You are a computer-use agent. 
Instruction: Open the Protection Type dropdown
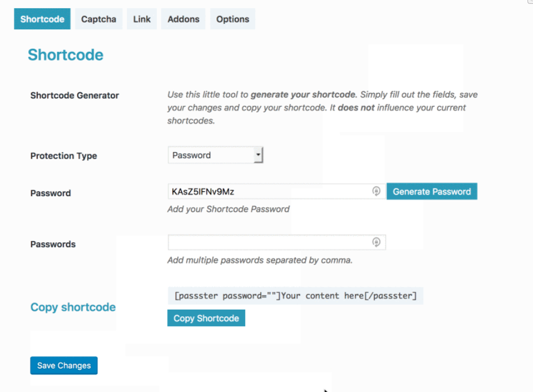tap(215, 155)
